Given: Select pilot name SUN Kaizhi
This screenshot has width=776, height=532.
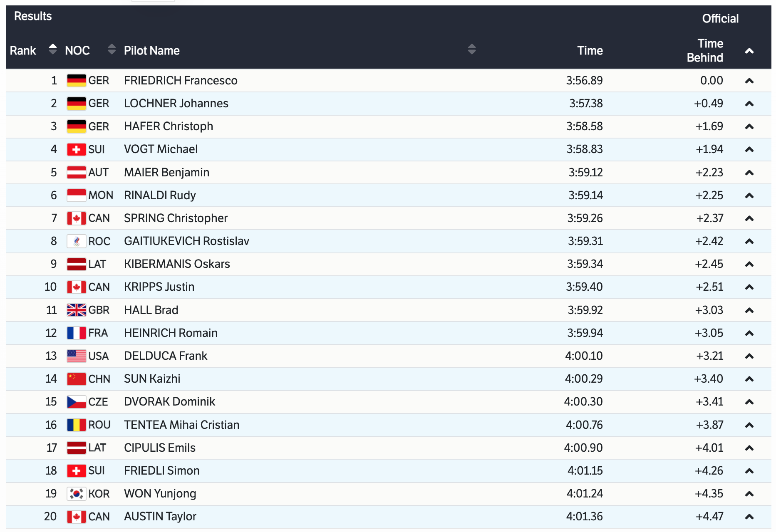Looking at the screenshot, I should coord(152,379).
